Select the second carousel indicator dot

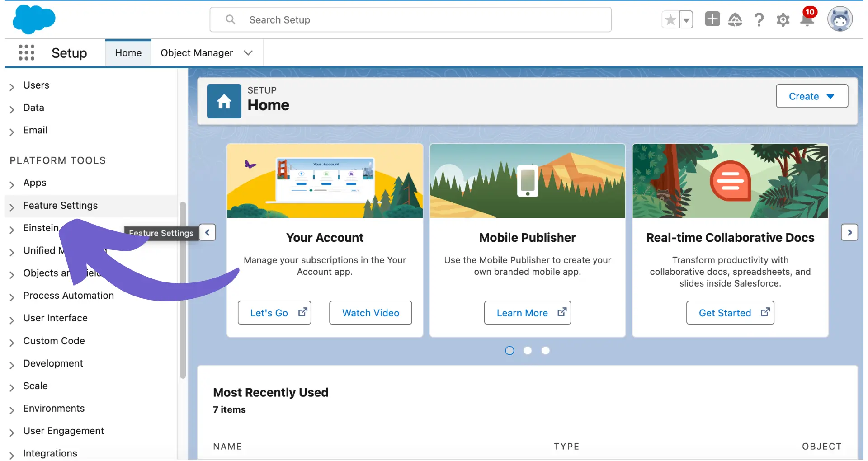528,351
